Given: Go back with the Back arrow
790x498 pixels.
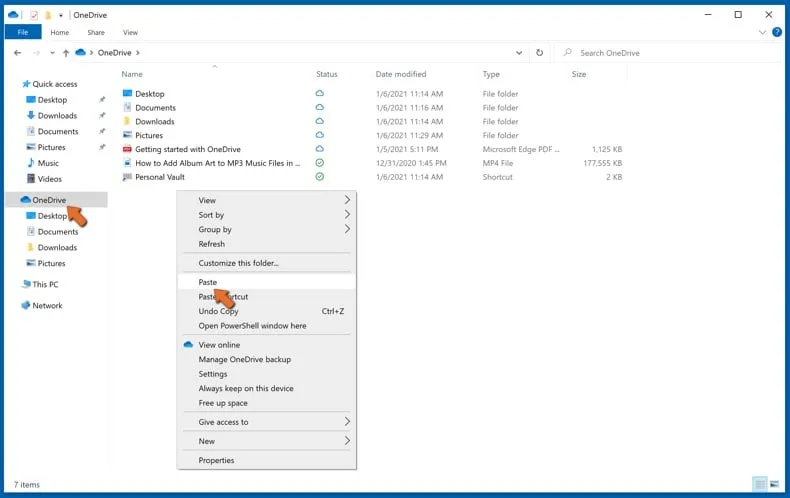Looking at the screenshot, I should pos(18,52).
